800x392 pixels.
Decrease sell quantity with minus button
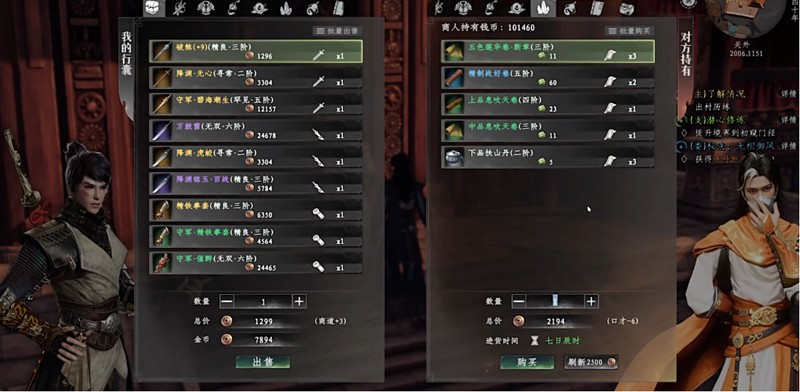click(227, 301)
